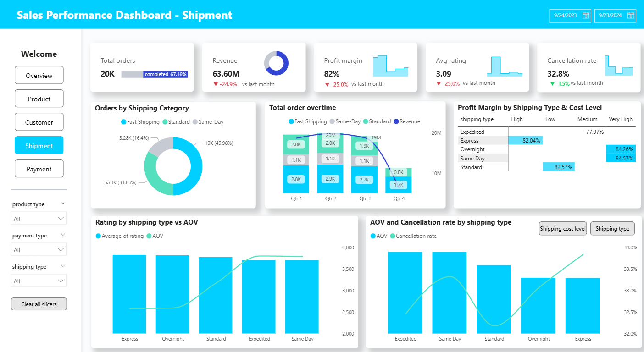Click the Avg rating sparkline chart
The image size is (644, 352).
505,66
